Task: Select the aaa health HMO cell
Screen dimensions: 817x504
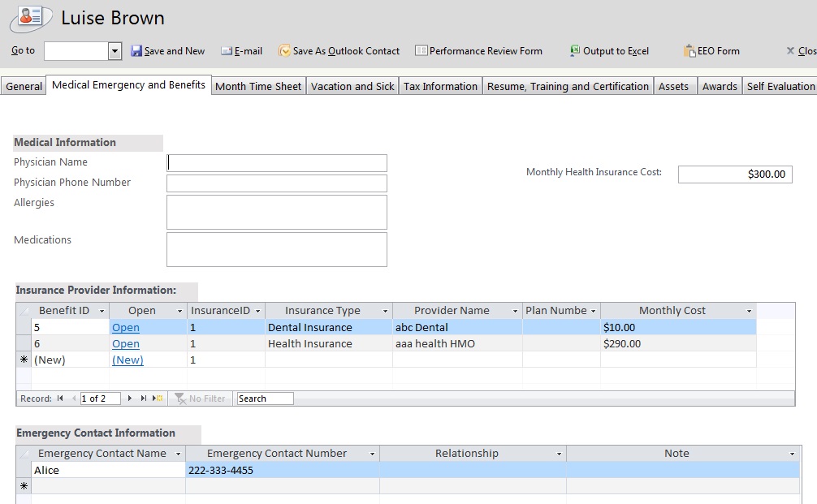Action: 457,343
